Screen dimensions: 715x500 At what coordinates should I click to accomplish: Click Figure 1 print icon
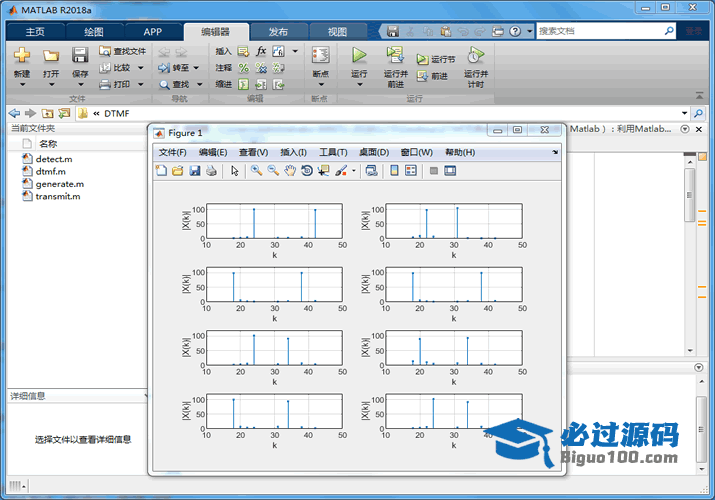point(211,171)
